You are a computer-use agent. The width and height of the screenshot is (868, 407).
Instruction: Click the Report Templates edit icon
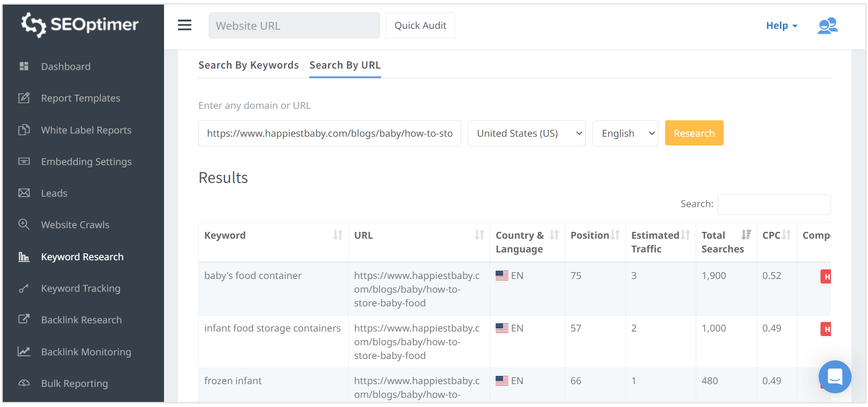pyautogui.click(x=24, y=98)
